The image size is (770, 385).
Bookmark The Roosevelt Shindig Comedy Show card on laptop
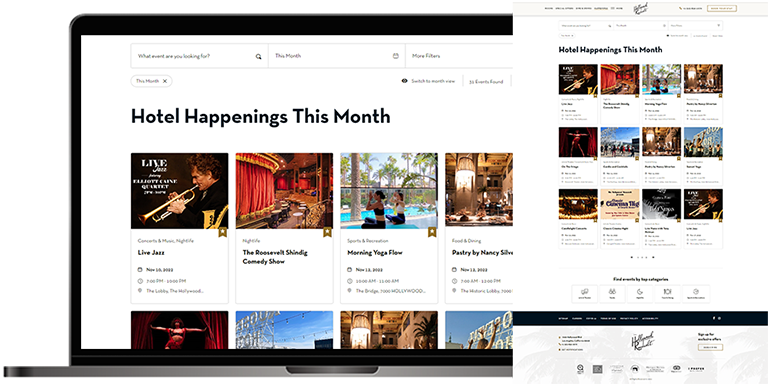pyautogui.click(x=328, y=232)
